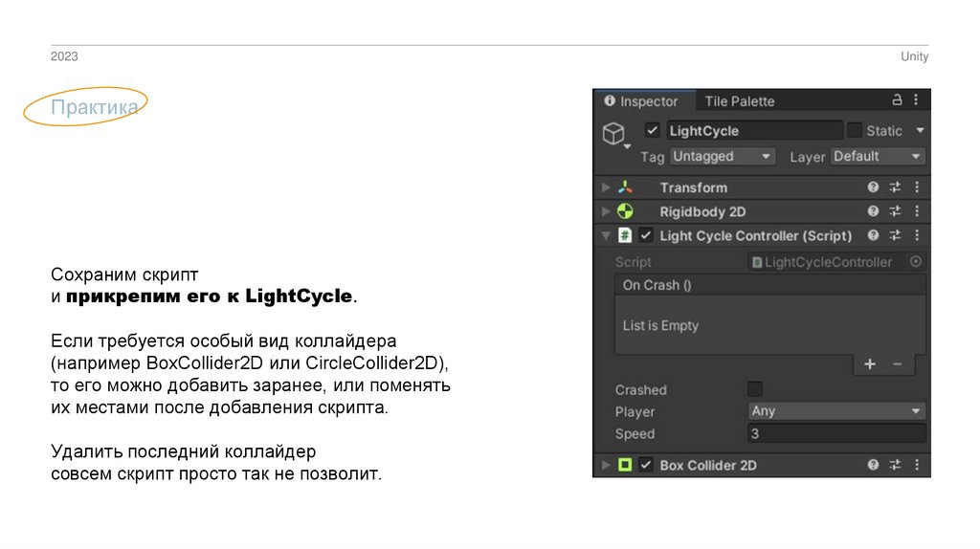Open Rigidbody 2D preset settings icon
The image size is (980, 549).
click(896, 211)
